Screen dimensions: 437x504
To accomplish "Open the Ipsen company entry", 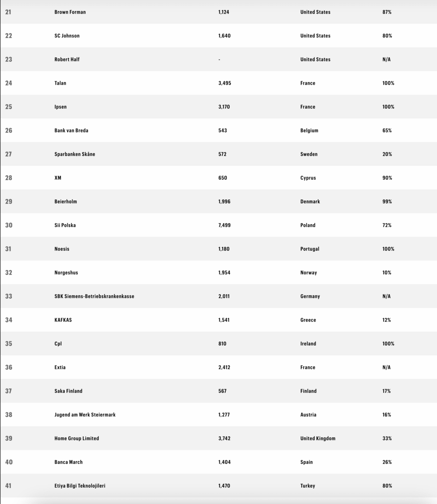I will [61, 107].
